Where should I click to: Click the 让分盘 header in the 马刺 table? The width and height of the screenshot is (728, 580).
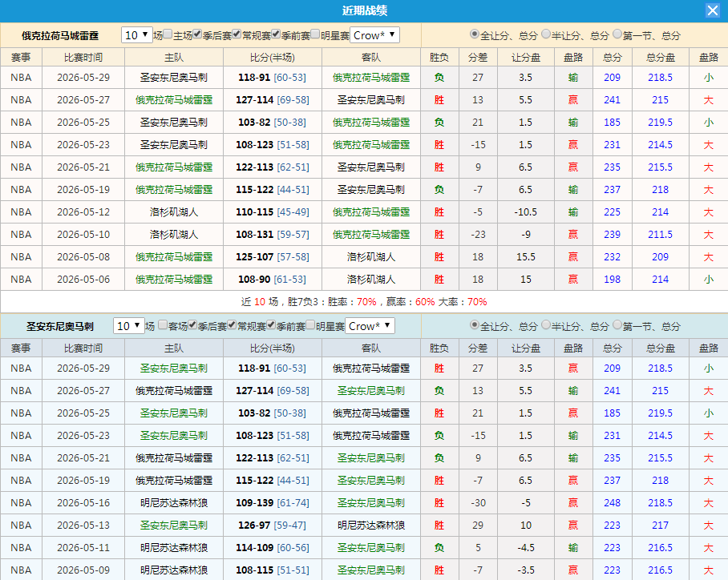(x=526, y=348)
